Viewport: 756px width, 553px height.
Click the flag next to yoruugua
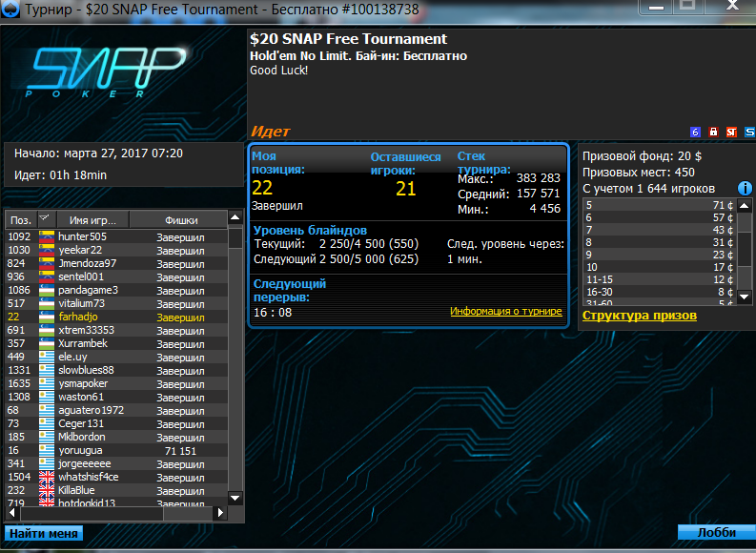47,450
